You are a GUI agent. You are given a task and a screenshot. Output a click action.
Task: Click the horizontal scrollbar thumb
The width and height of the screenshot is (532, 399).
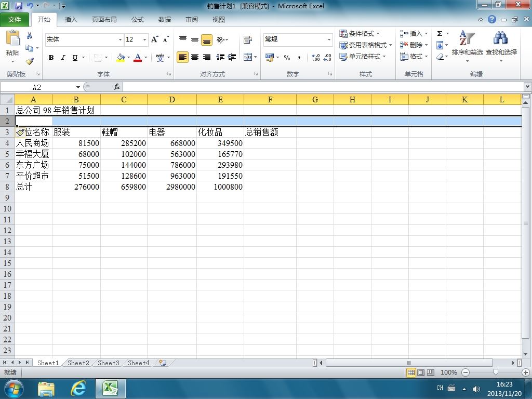[409, 363]
